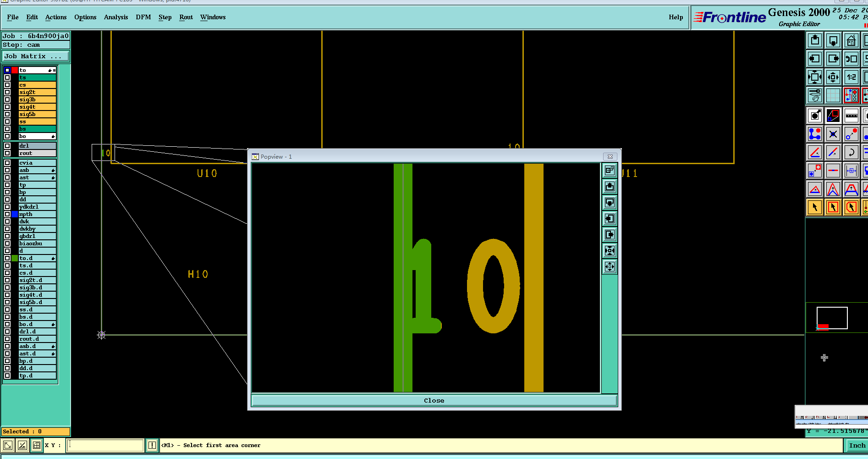Open the Rout menu
This screenshot has height=459, width=868.
(x=186, y=17)
